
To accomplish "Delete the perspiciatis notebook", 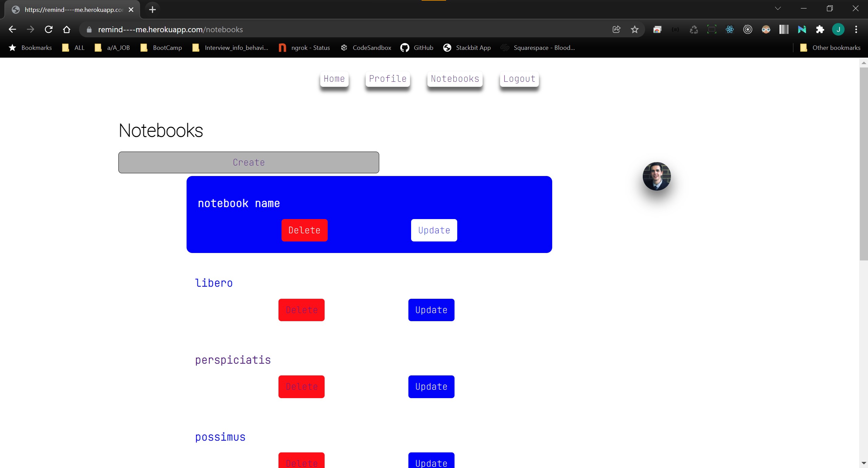I will click(x=301, y=387).
